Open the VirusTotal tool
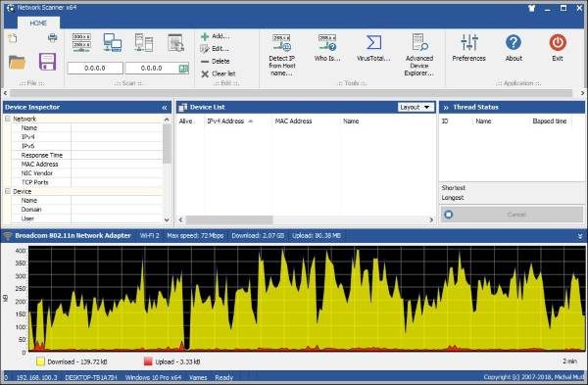 373,48
